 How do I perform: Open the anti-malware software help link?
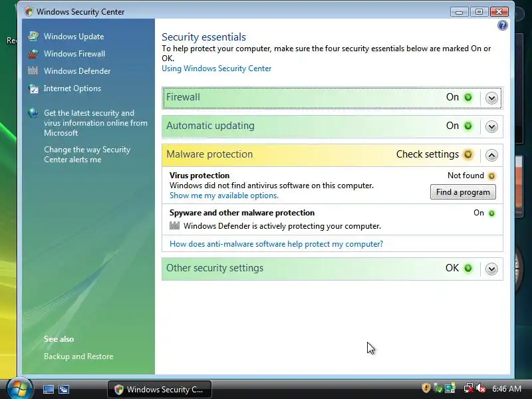coord(276,244)
